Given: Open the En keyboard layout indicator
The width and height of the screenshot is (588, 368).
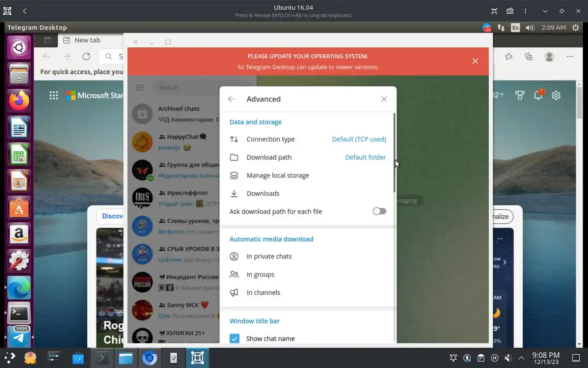Looking at the screenshot, I should 515,28.
